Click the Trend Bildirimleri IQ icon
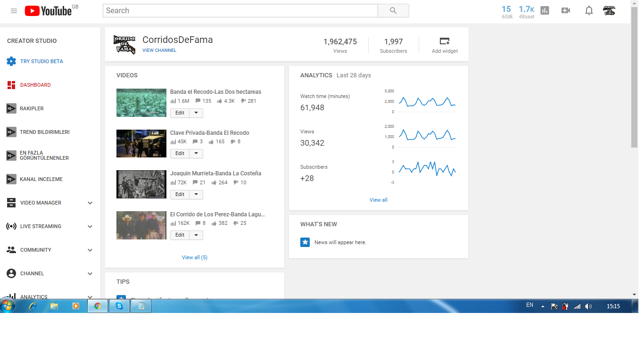644x362 pixels. click(11, 132)
